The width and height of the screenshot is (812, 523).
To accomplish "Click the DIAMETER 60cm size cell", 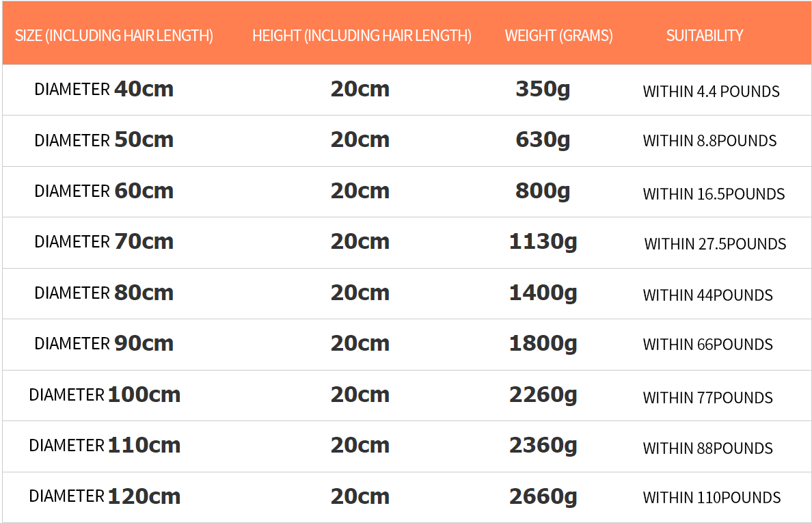I will [x=104, y=191].
